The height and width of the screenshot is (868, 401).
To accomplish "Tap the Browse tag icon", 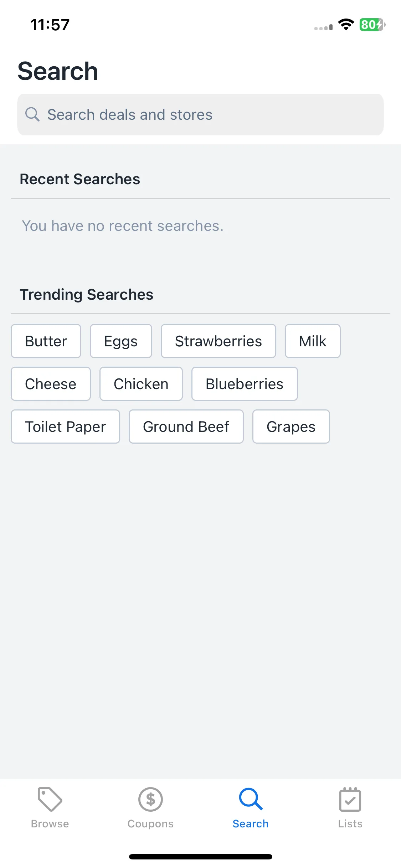I will [50, 799].
